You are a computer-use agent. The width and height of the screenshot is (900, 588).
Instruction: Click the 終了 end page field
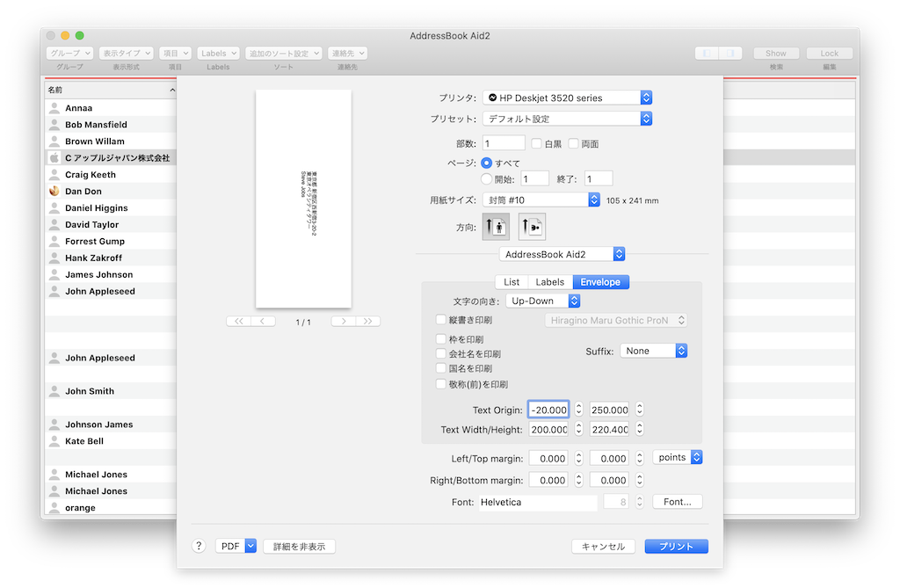[x=598, y=179]
